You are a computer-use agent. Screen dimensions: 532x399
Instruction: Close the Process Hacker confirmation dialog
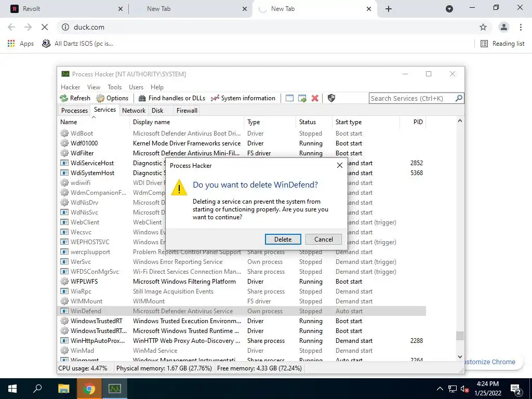tap(340, 165)
